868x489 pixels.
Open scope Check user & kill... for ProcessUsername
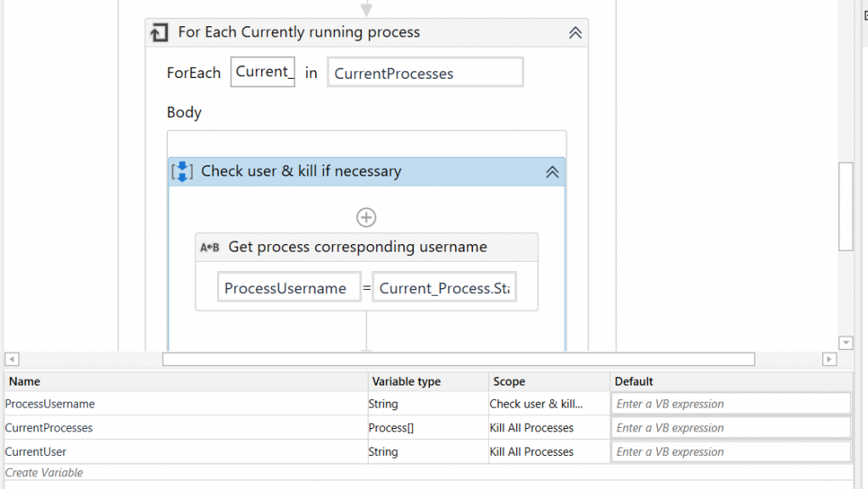coord(549,403)
